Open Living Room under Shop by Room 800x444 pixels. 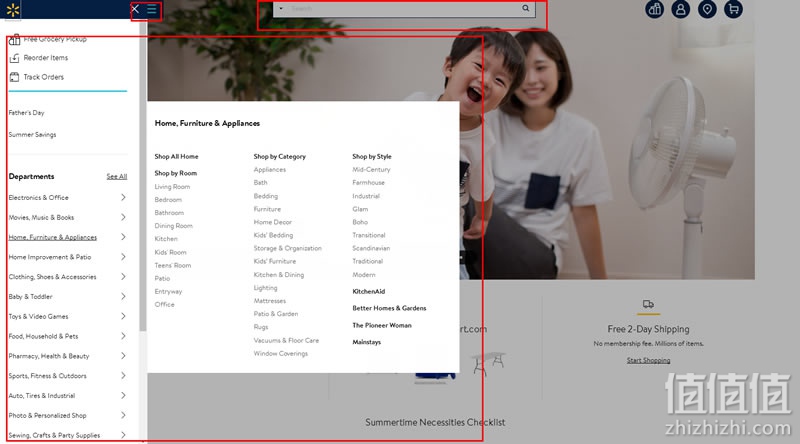point(172,187)
